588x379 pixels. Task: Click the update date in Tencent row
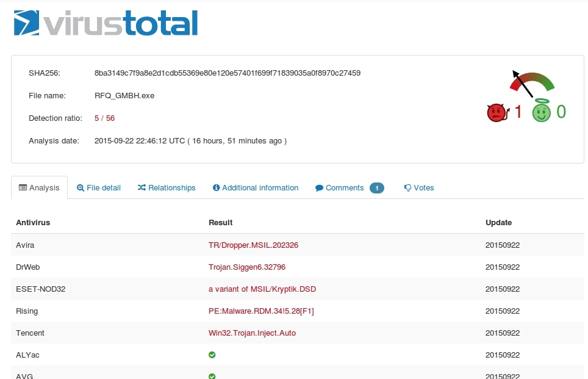(x=503, y=333)
